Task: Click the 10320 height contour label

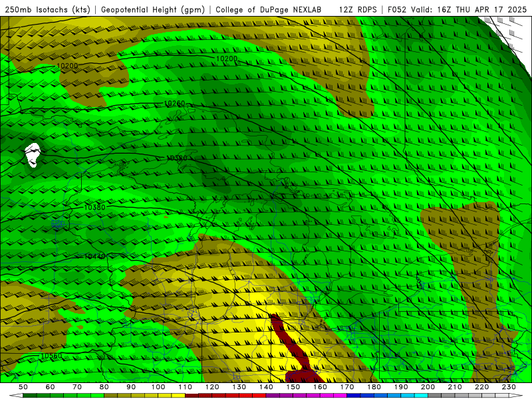Action: tap(177, 158)
